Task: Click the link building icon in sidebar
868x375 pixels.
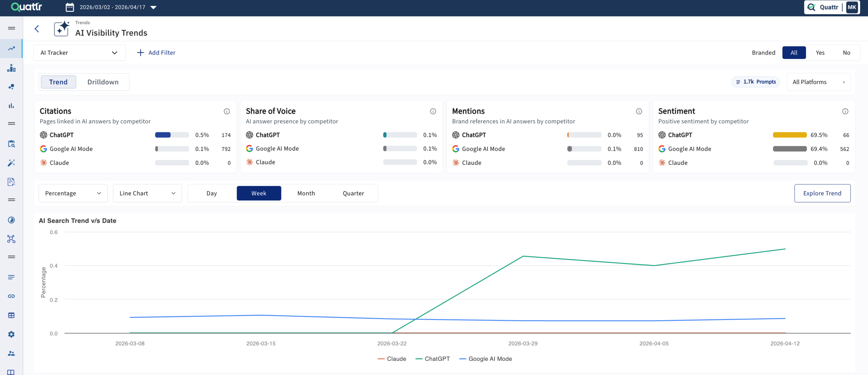Action: click(x=11, y=296)
